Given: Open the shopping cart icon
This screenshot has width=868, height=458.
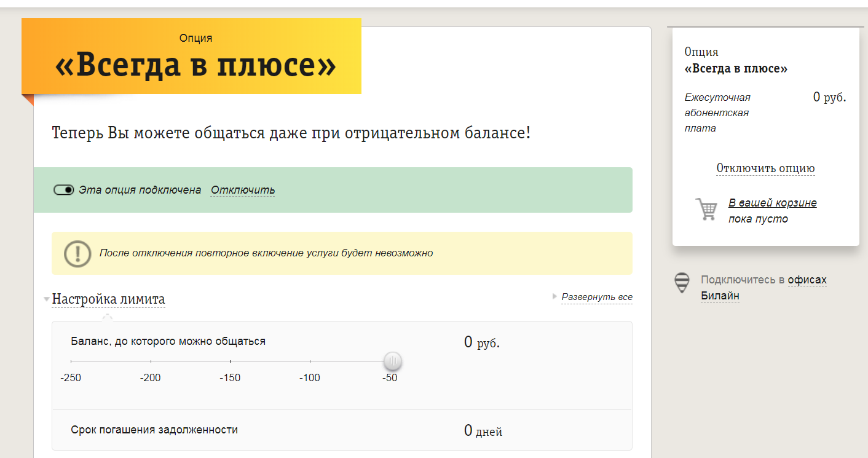Looking at the screenshot, I should pos(706,209).
